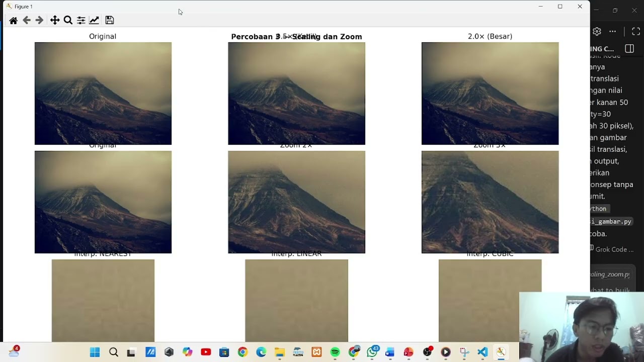The width and height of the screenshot is (644, 362).
Task: Save the figure with floppy icon
Action: click(x=110, y=20)
